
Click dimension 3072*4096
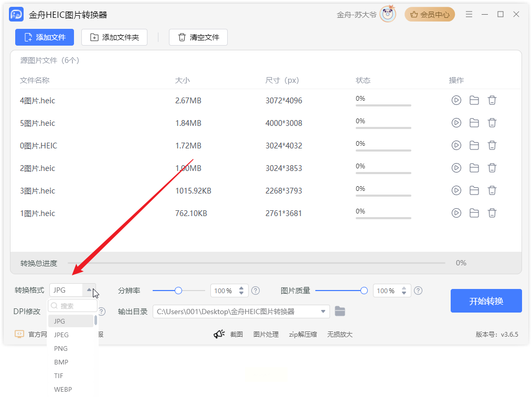pos(284,100)
